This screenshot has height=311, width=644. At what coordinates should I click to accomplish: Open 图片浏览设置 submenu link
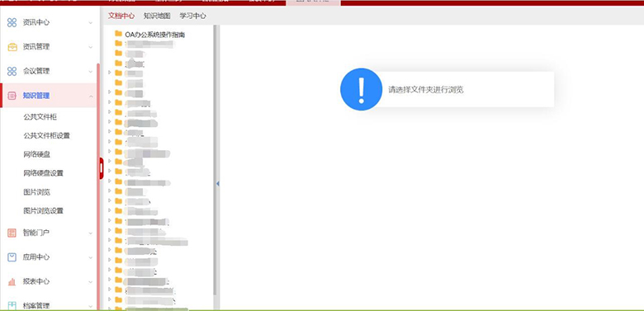(44, 211)
